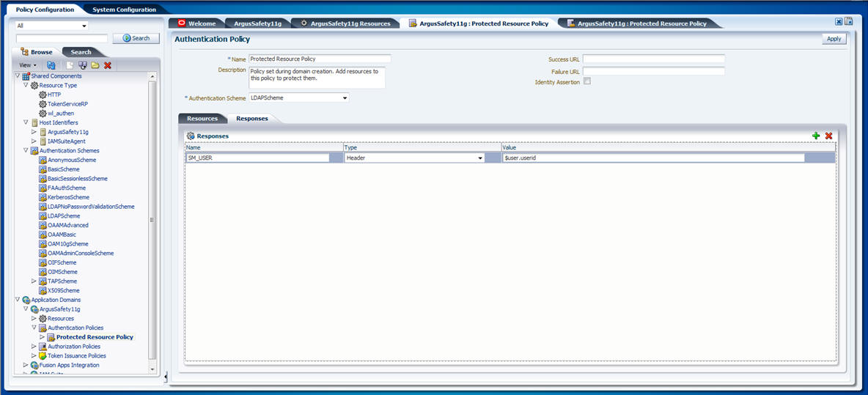868x395 pixels.
Task: Select the ArgusSafety11g document tab
Action: click(x=258, y=23)
